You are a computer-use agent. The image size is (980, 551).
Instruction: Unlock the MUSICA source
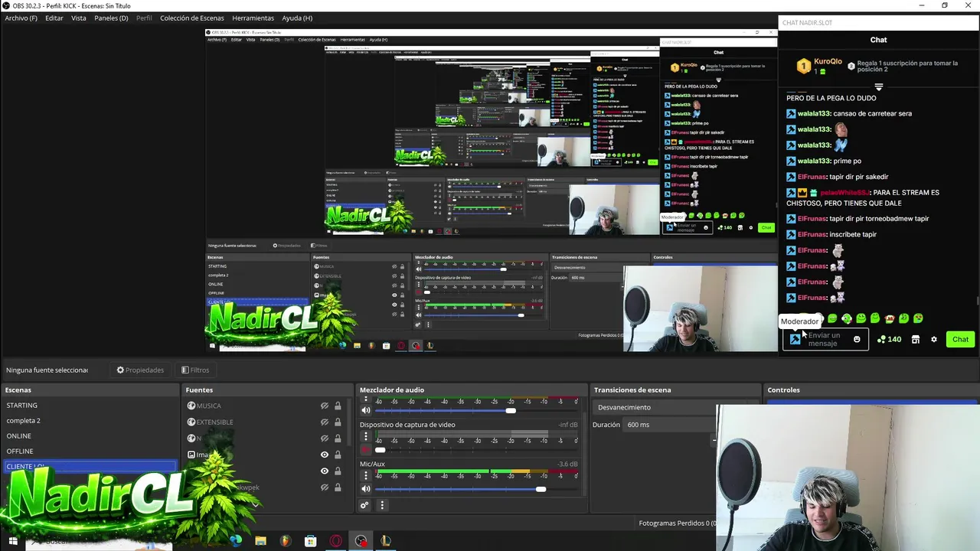pos(338,406)
